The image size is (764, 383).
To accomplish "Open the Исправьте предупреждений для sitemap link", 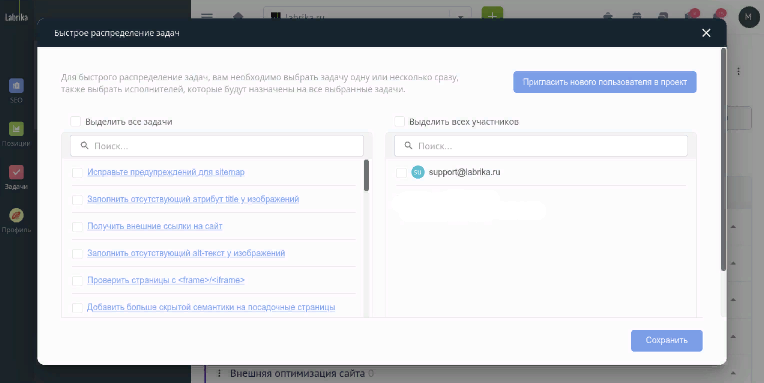I will [166, 172].
